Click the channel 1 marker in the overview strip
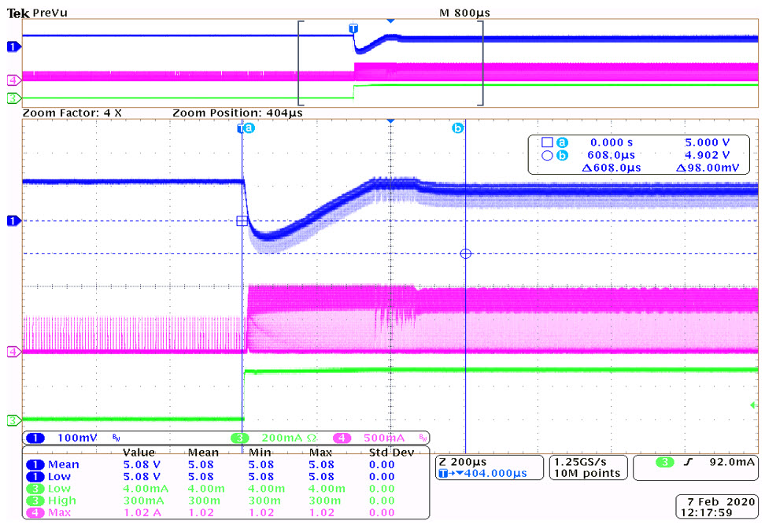765x532 pixels. point(13,47)
